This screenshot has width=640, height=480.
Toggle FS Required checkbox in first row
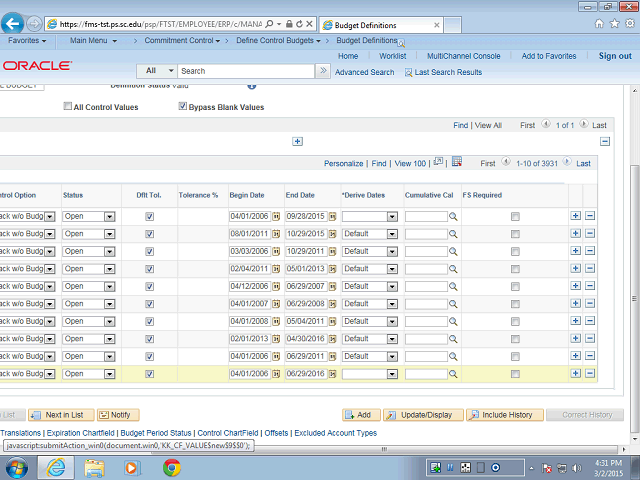pos(515,217)
